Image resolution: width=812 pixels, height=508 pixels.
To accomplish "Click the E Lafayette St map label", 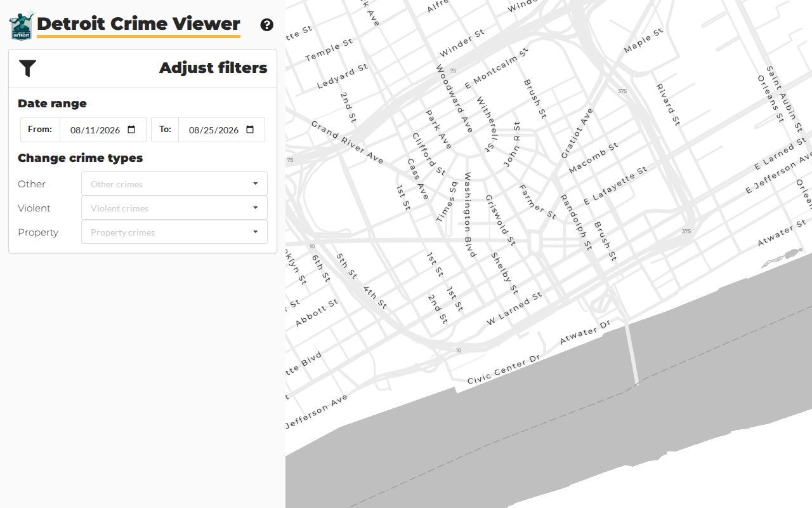I will click(615, 185).
